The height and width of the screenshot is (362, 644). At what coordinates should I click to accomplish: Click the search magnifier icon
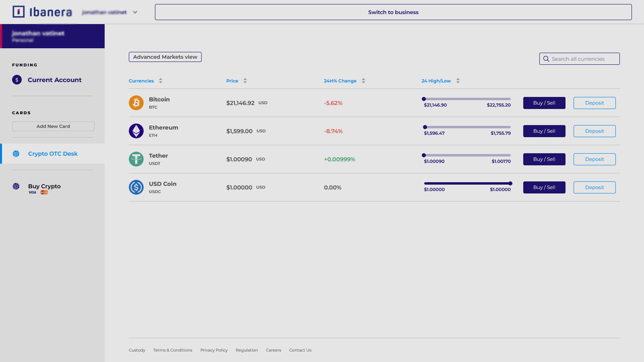[546, 59]
